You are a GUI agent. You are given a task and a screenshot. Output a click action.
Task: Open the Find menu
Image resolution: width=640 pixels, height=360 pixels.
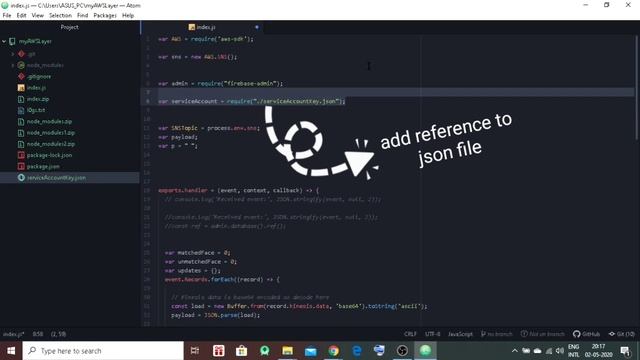point(82,16)
